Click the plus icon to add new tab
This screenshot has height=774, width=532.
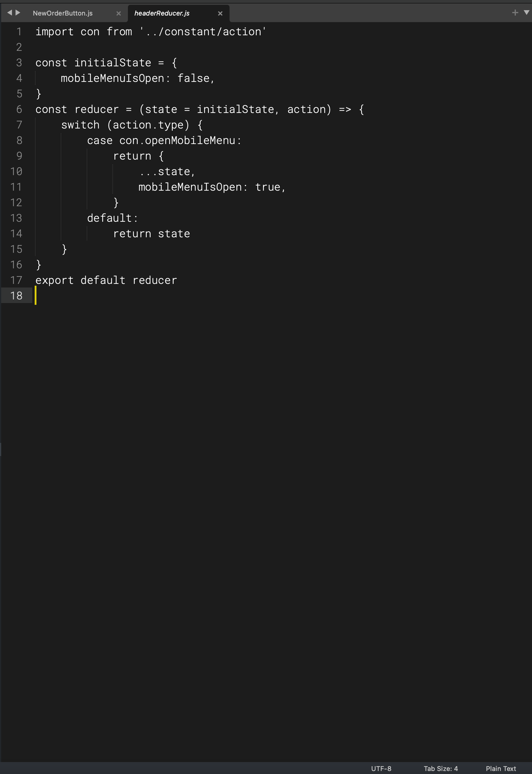(515, 13)
